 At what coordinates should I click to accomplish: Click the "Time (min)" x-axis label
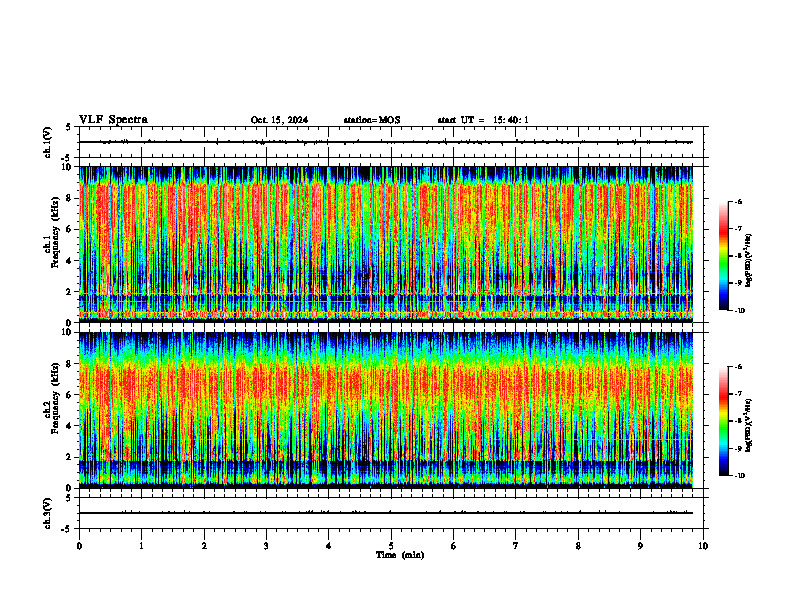[400, 555]
